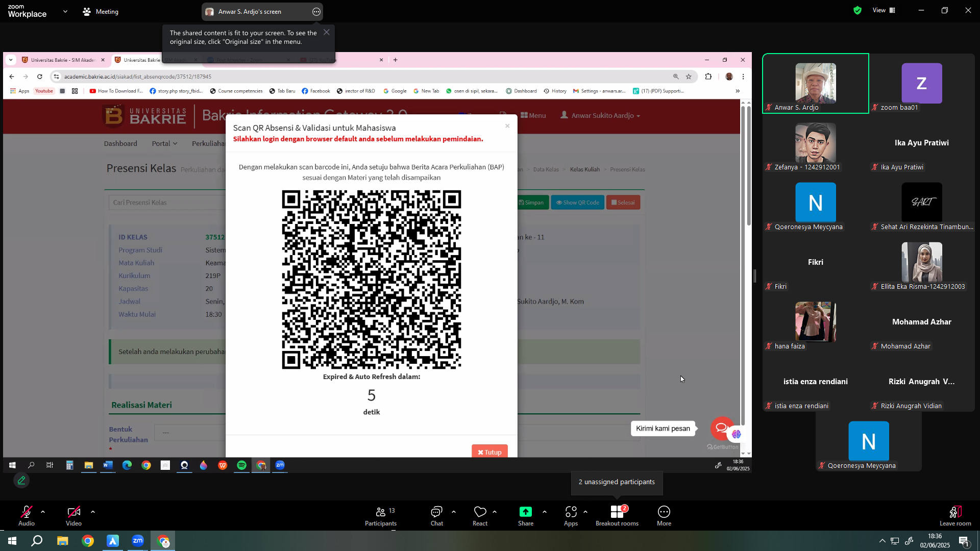The image size is (980, 551).
Task: Open the Windows Start menu on the bottom taskbar
Action: 12,541
